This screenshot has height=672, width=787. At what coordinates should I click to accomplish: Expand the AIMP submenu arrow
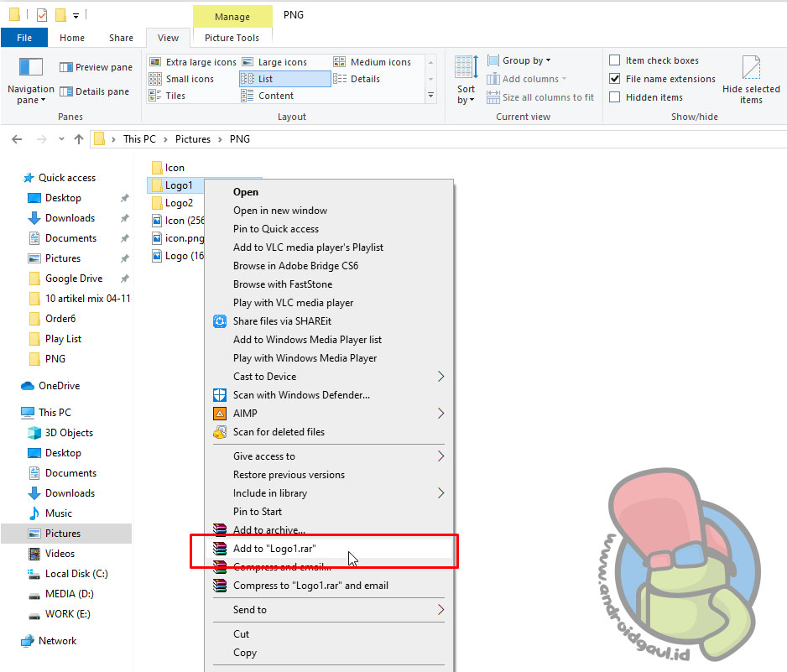click(440, 414)
